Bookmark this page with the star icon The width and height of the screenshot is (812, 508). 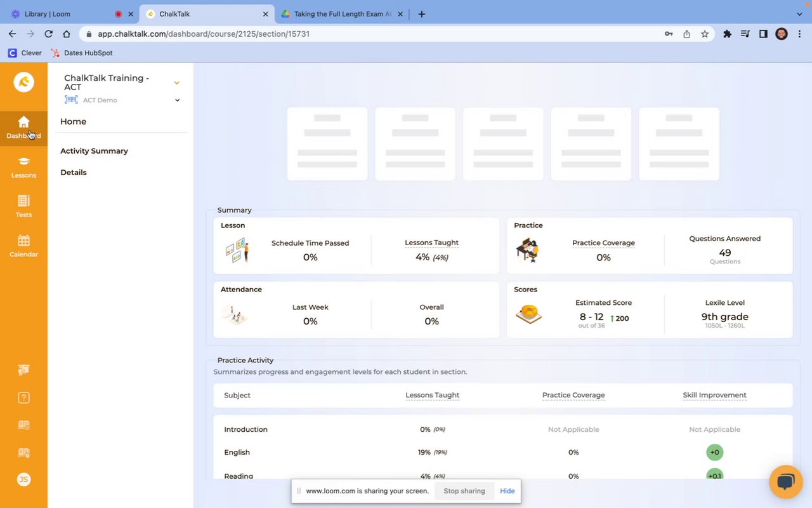705,34
